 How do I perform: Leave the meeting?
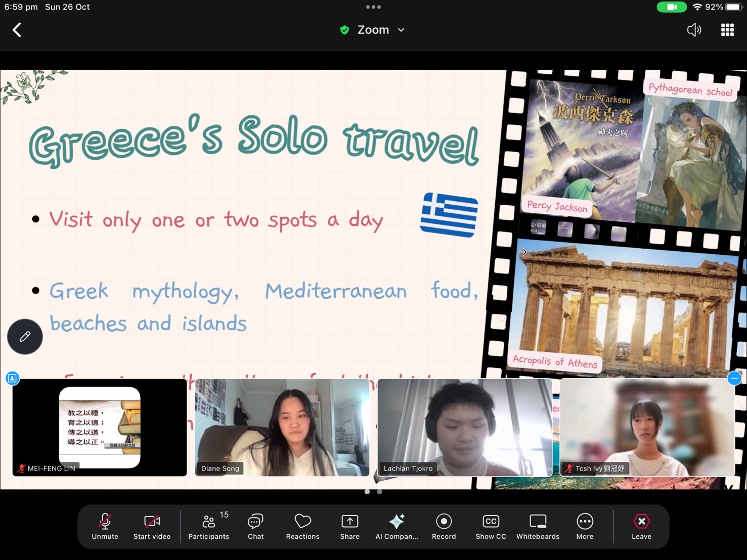pos(641,526)
